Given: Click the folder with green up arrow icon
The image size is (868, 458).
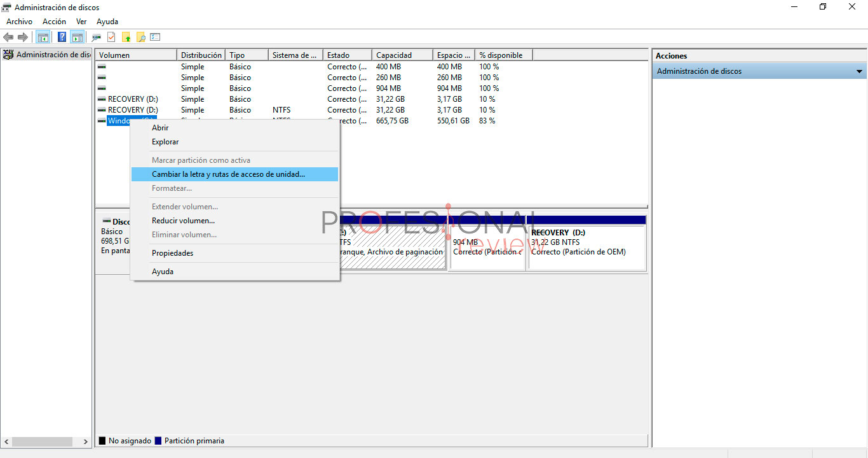Looking at the screenshot, I should (x=126, y=37).
